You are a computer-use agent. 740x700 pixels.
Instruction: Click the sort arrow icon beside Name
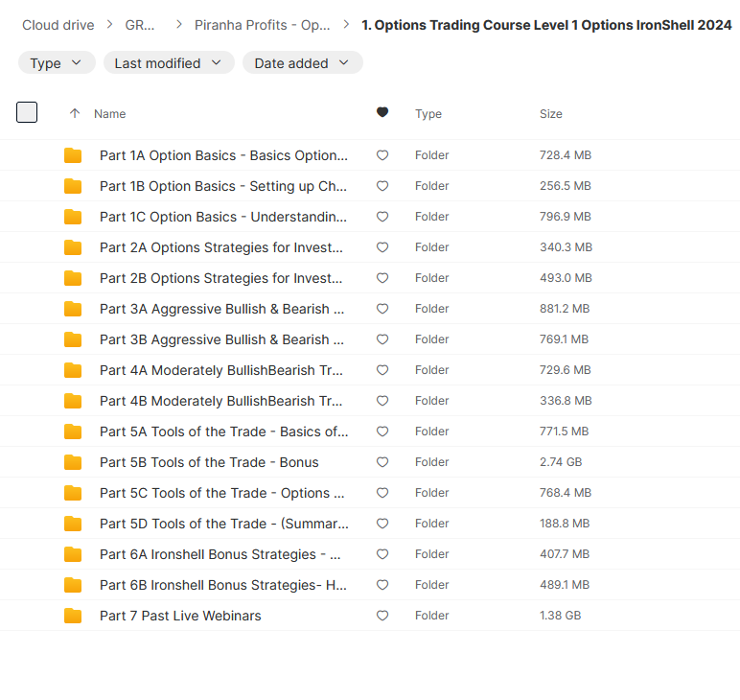click(x=75, y=113)
